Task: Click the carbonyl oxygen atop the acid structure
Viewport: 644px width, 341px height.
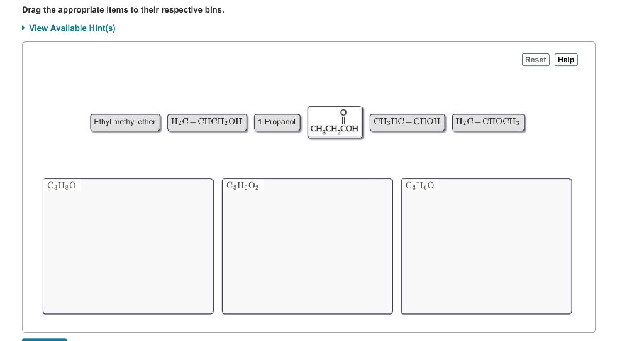Action: 343,112
